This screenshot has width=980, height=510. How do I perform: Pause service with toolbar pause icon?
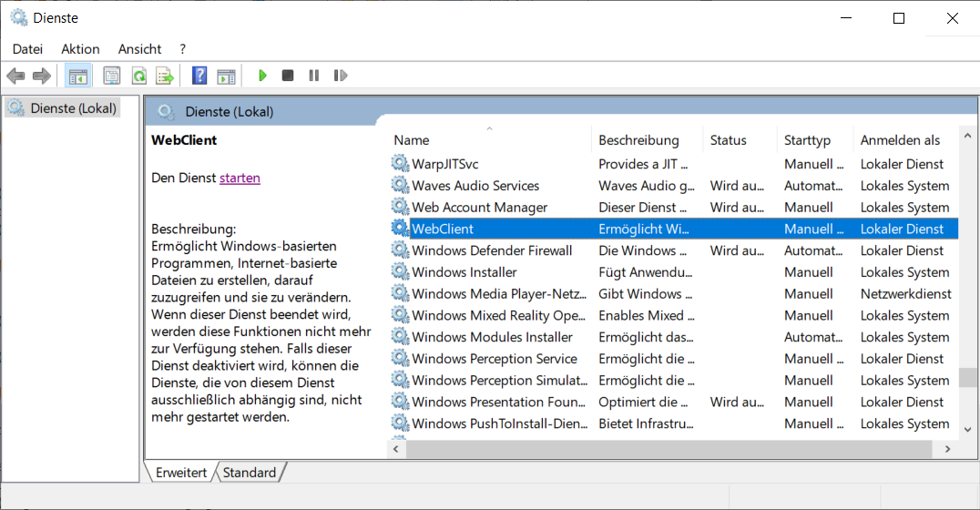[313, 76]
